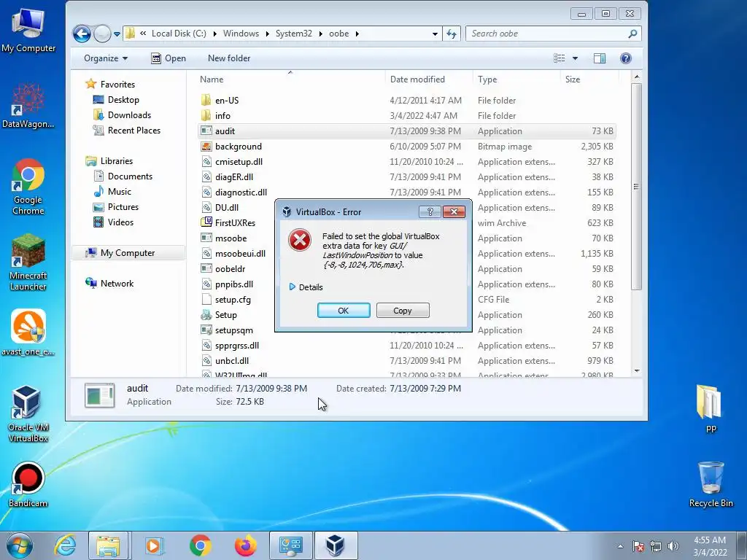
Task: Expand Details in the VirtualBox Error dialog
Action: click(x=306, y=287)
